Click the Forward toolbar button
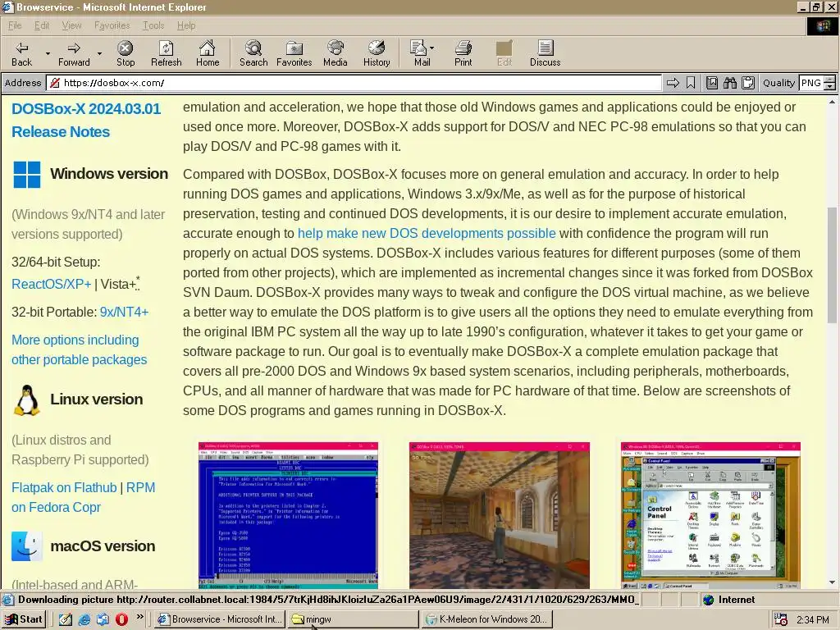Screen dimensions: 840x630 click(x=74, y=53)
